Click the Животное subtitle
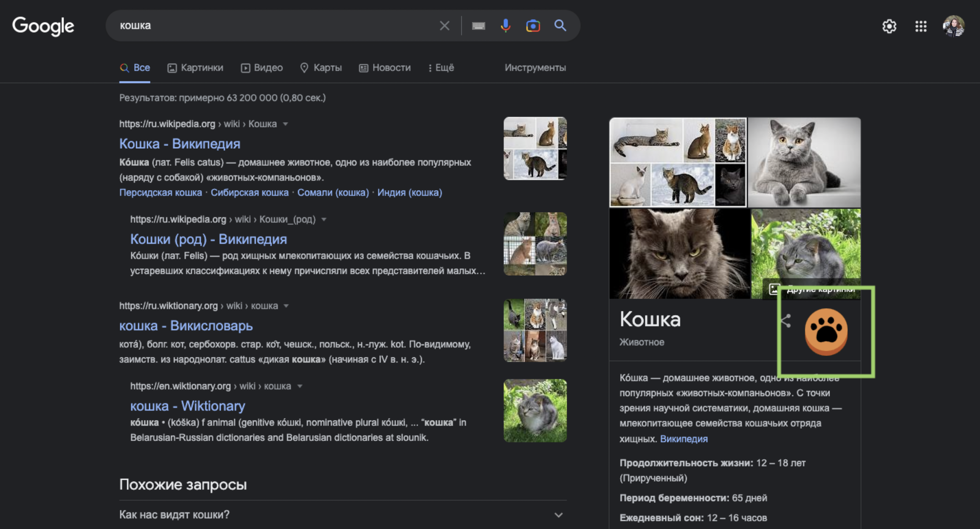Image resolution: width=980 pixels, height=529 pixels. pyautogui.click(x=642, y=342)
